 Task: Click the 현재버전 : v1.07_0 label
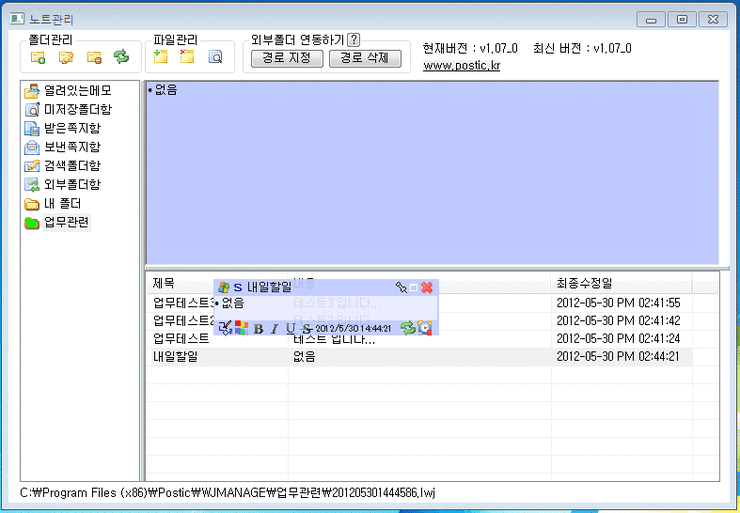[471, 48]
